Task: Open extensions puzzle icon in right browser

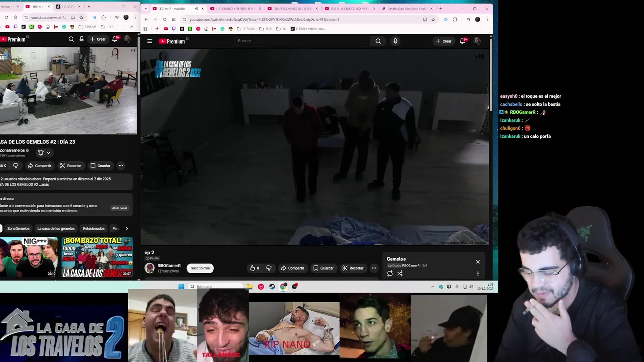Action: (x=455, y=19)
